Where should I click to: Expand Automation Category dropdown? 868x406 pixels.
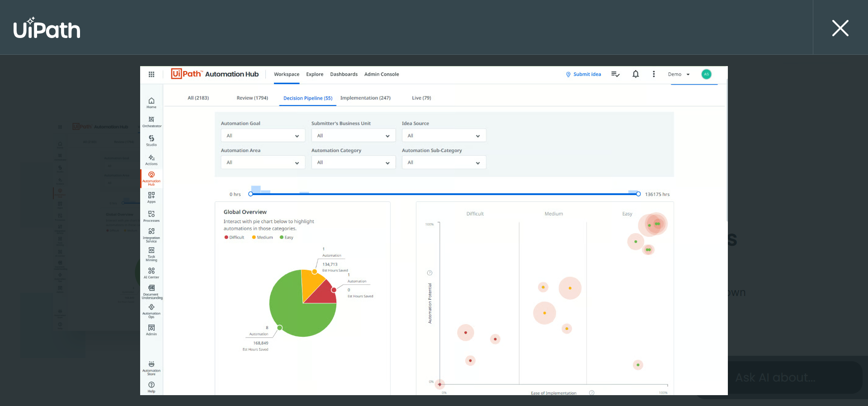[x=354, y=162]
